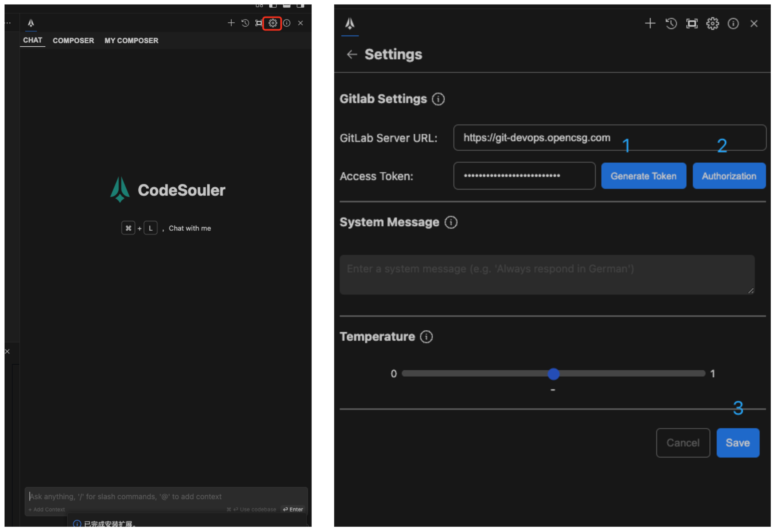Save the settings
Image resolution: width=775 pixels, height=532 pixels.
point(738,443)
